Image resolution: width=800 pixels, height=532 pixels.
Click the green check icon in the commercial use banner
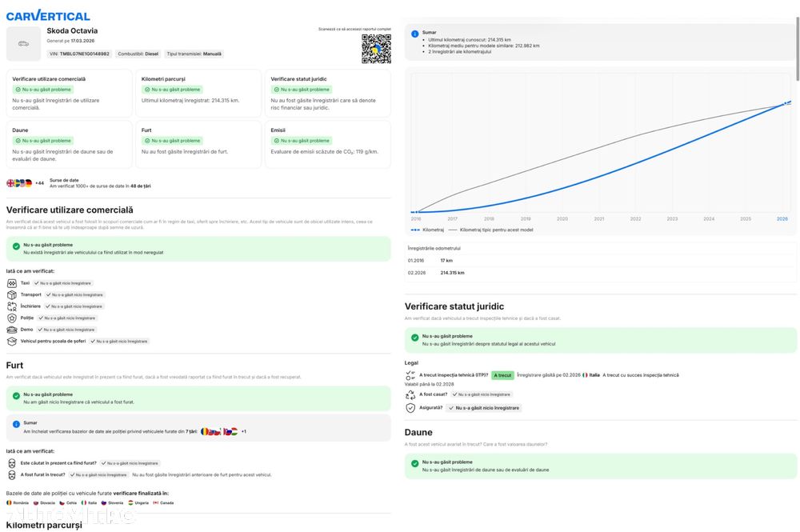click(16, 246)
